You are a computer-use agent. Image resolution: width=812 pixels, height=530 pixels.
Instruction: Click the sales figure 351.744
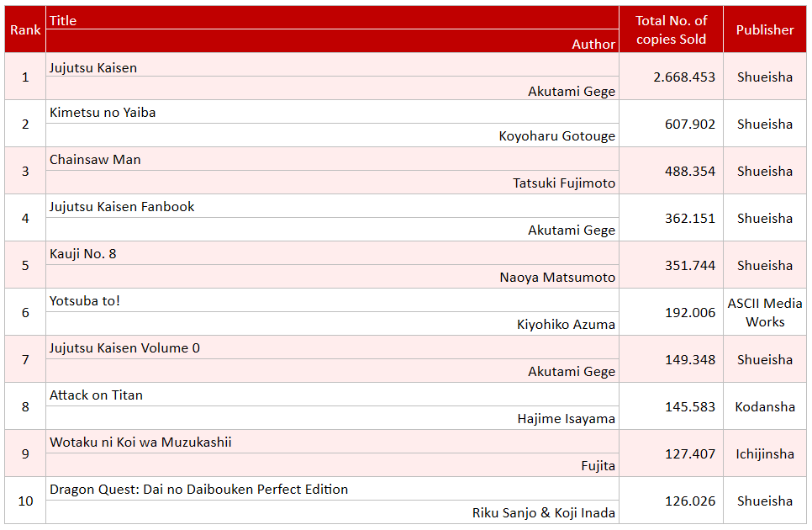click(x=690, y=266)
